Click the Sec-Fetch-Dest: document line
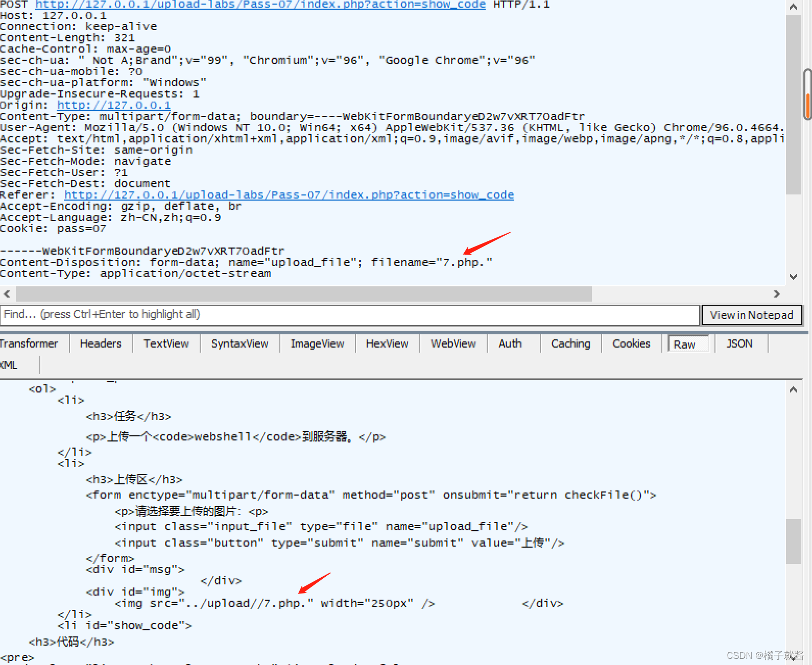This screenshot has width=812, height=665. pos(85,184)
